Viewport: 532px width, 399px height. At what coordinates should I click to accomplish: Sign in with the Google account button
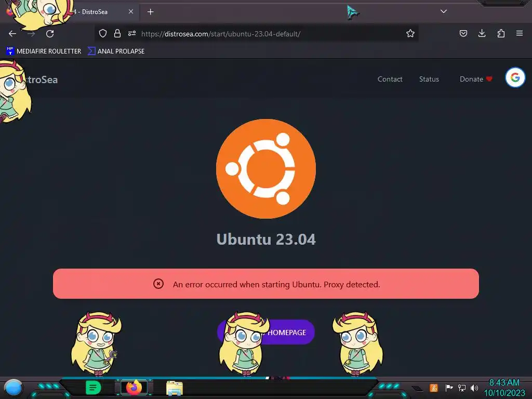click(515, 78)
